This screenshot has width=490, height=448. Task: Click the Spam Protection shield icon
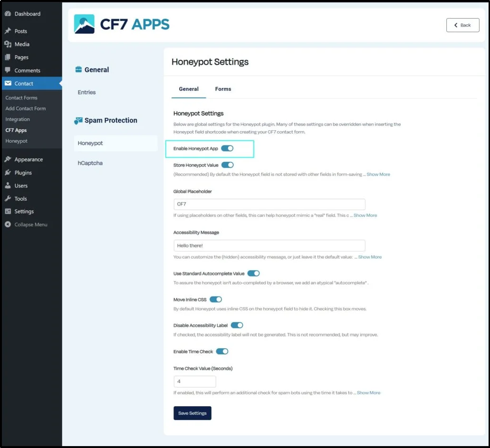(77, 120)
